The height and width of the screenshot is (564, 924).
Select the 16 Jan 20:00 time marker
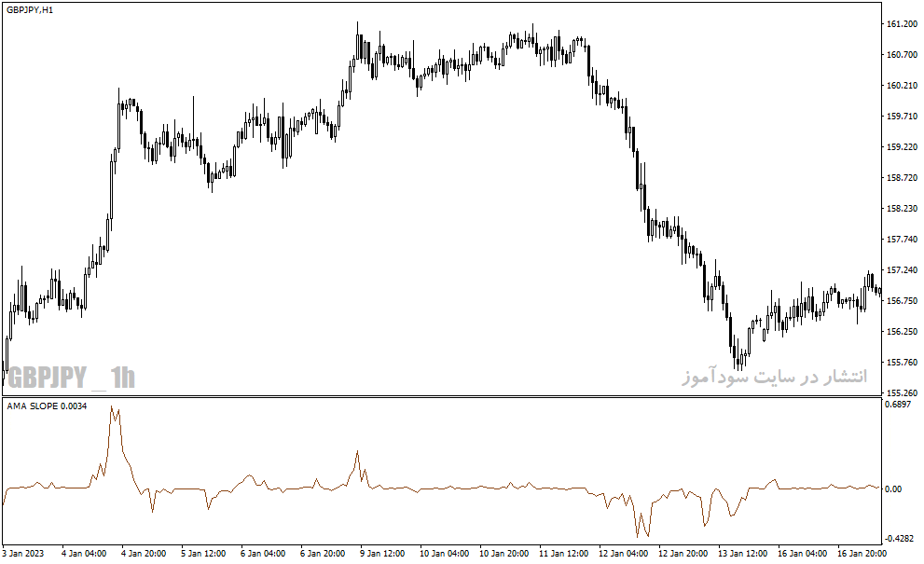(x=862, y=554)
